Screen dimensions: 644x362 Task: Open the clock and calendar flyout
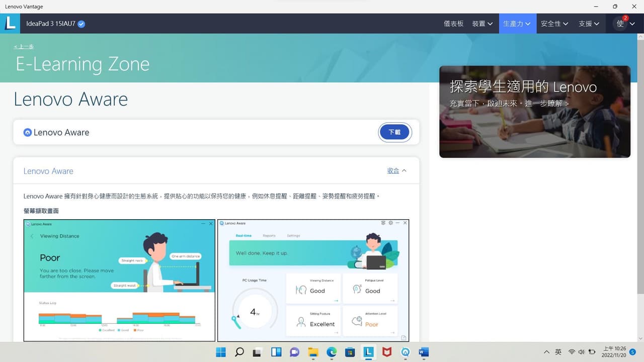(614, 352)
